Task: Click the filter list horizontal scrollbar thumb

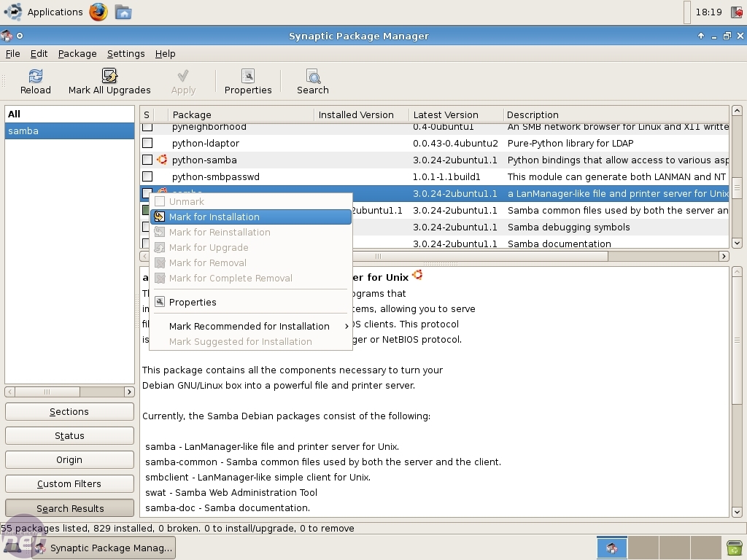Action: [x=47, y=392]
